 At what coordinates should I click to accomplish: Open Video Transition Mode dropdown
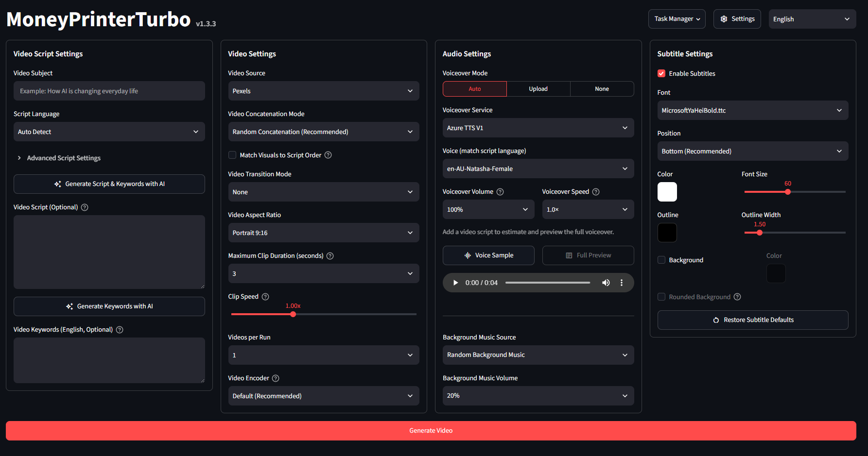324,192
